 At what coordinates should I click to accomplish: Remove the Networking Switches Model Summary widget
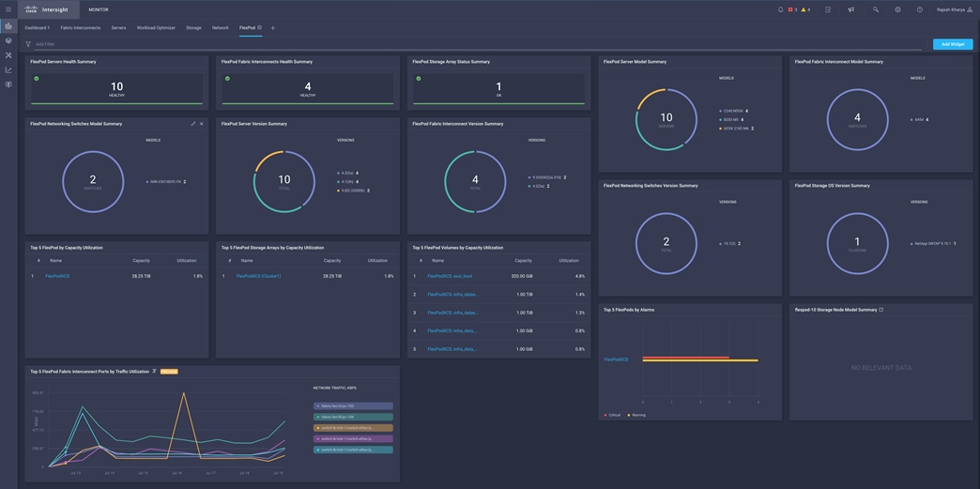[201, 124]
